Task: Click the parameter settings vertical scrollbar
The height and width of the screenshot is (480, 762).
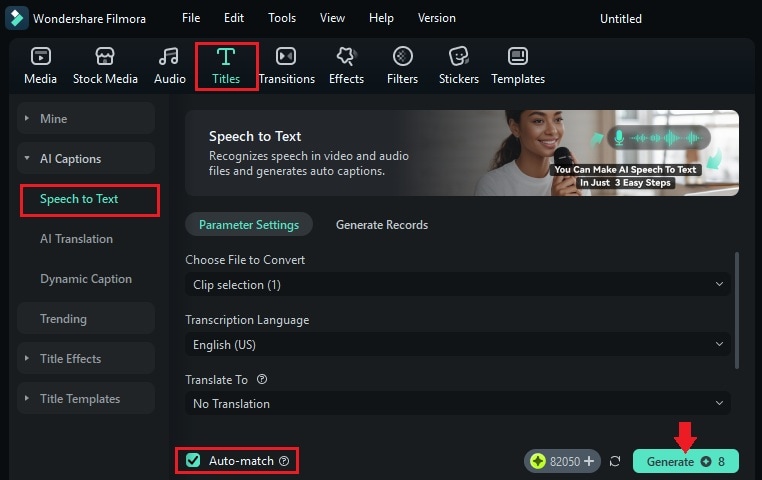Action: pos(737,310)
